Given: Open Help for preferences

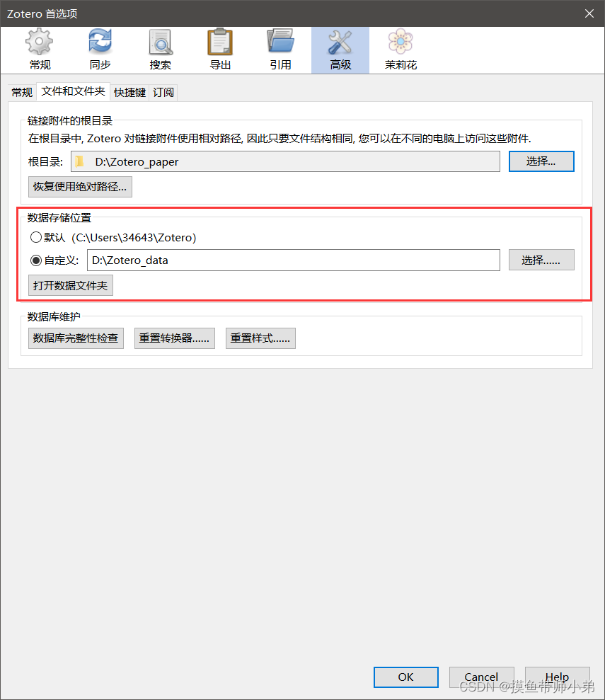Looking at the screenshot, I should (558, 677).
